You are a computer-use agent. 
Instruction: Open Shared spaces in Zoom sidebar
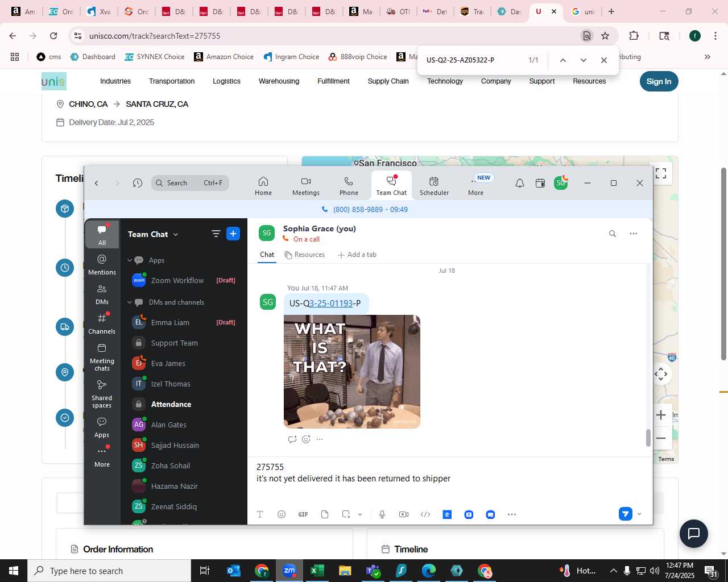point(102,394)
